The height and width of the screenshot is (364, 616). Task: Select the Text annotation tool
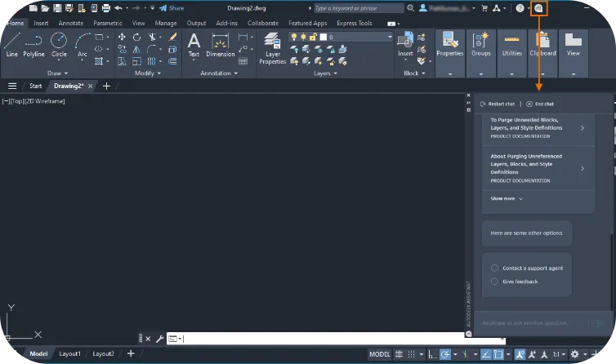(x=194, y=44)
